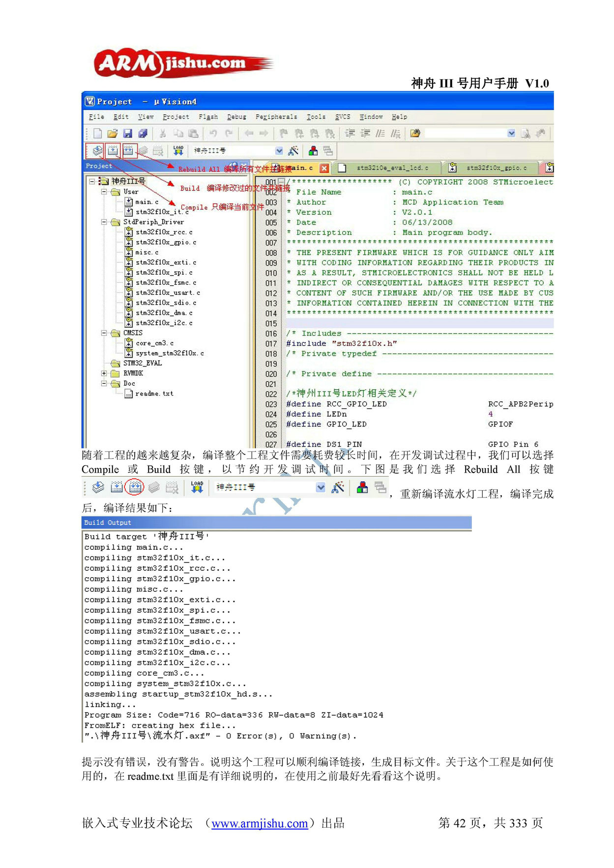Select misc.c in the project tree

(147, 252)
